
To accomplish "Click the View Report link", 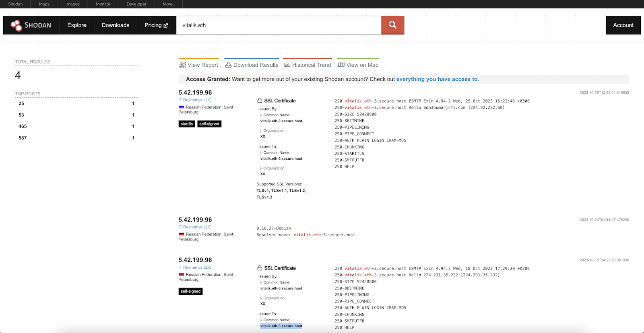I will [x=199, y=65].
